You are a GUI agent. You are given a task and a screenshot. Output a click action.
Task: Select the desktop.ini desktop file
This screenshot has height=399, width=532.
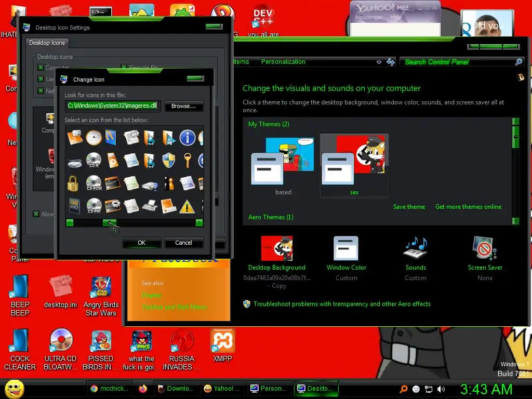click(60, 292)
